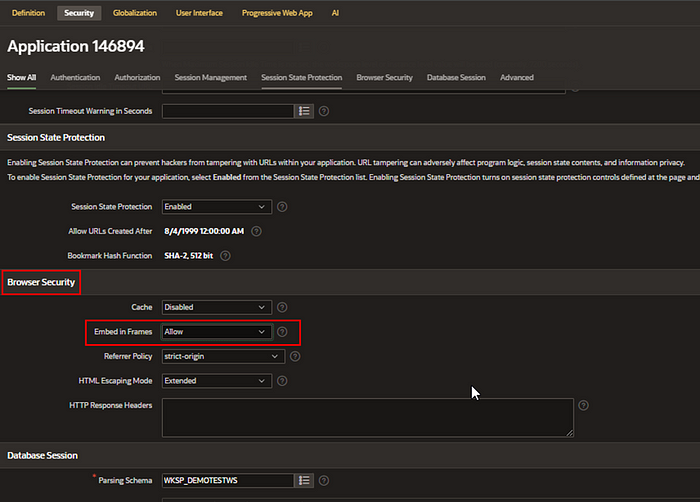Jump to the Browser Security tab
Viewport: 700px width, 502px height.
(384, 78)
